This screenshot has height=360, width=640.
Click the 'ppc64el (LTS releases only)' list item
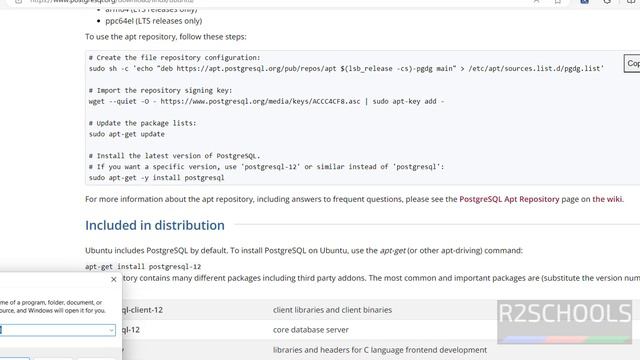[x=153, y=21]
